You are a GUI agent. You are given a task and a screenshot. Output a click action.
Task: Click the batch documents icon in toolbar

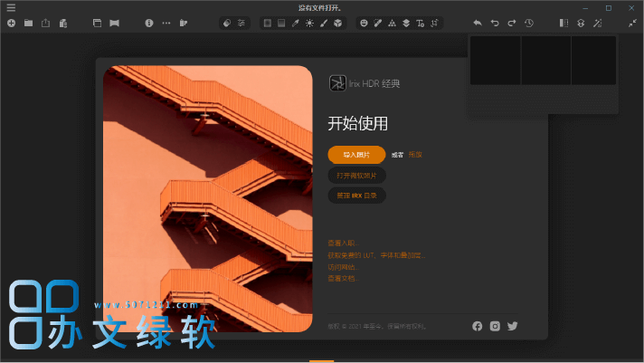(x=63, y=23)
